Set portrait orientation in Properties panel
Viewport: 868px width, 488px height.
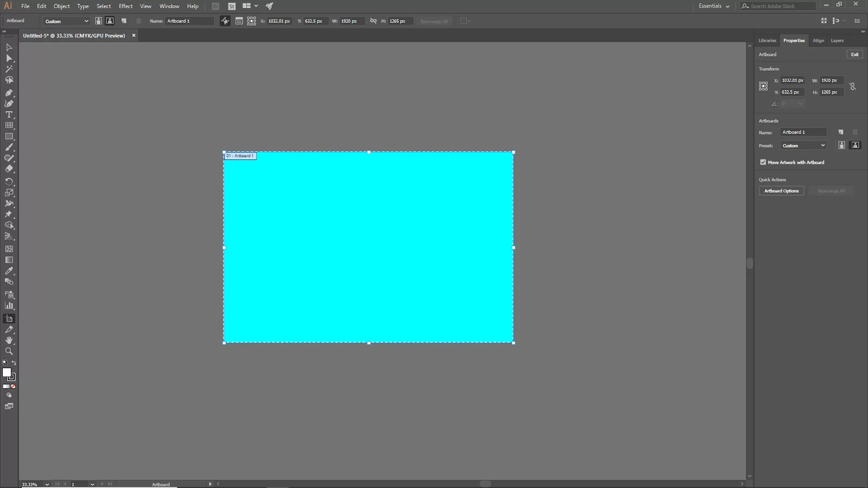coord(841,145)
